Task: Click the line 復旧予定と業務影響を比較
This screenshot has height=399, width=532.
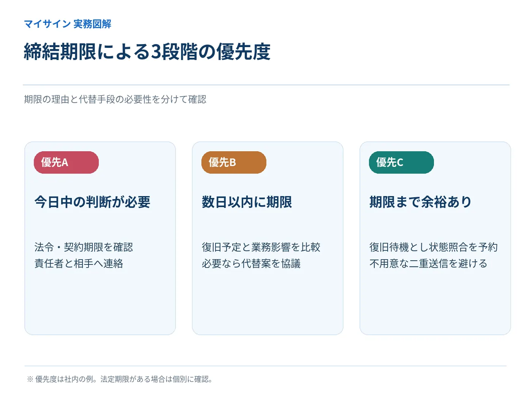Action: pyautogui.click(x=261, y=247)
